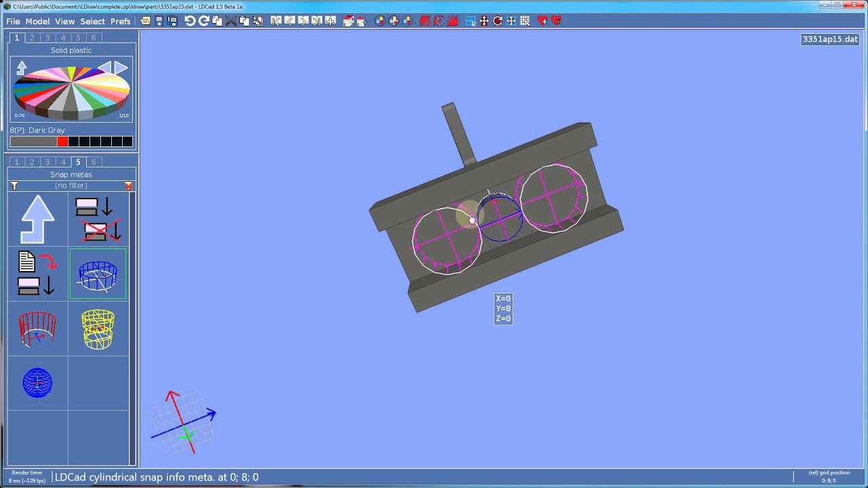Select the blue cylindrical snap meta icon
The image size is (868, 488).
click(98, 274)
